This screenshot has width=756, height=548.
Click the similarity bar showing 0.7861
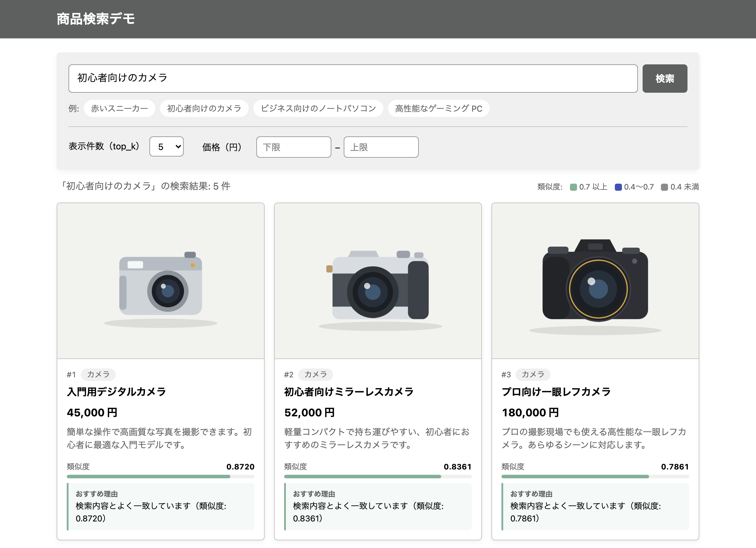(x=595, y=476)
